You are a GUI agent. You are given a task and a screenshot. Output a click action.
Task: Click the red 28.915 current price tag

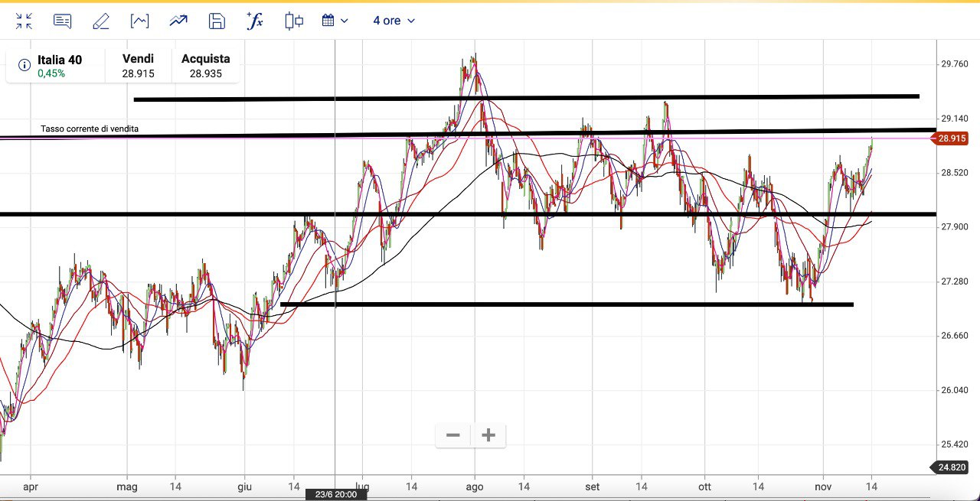coord(953,138)
